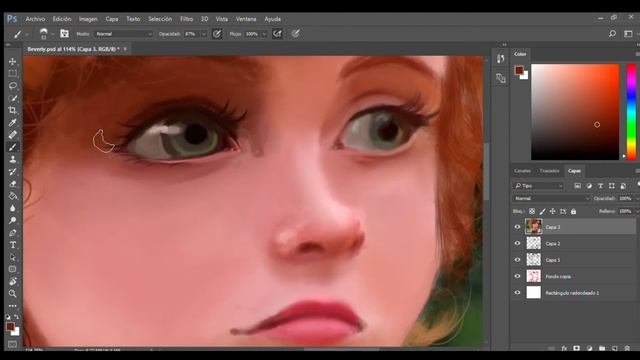Select the Healing Brush tool
Image resolution: width=640 pixels, height=360 pixels.
point(13,135)
